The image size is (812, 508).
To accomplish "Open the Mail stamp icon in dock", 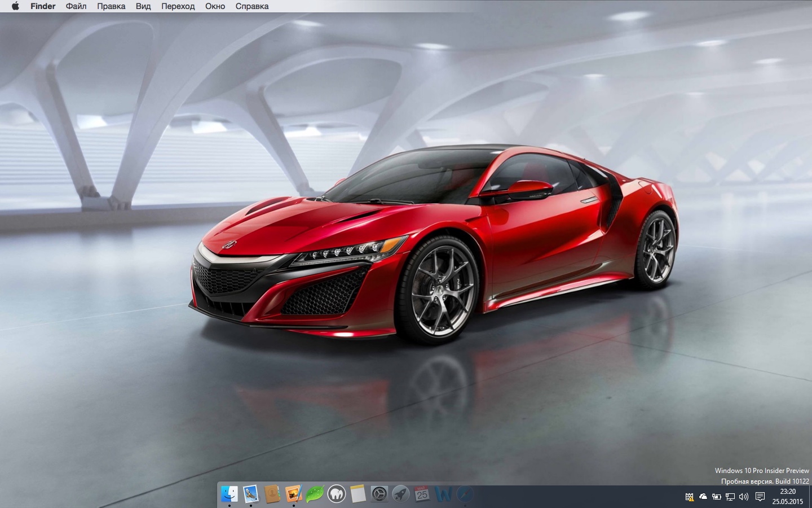I will coord(251,494).
